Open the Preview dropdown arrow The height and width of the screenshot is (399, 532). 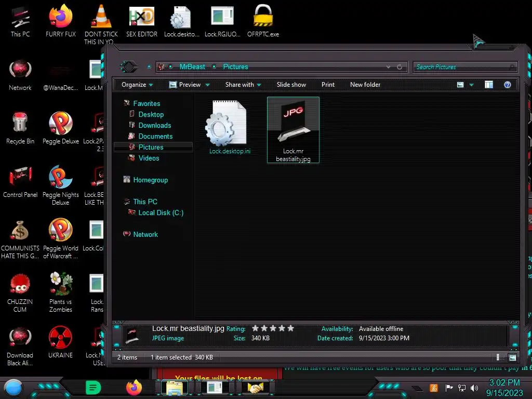coord(207,85)
